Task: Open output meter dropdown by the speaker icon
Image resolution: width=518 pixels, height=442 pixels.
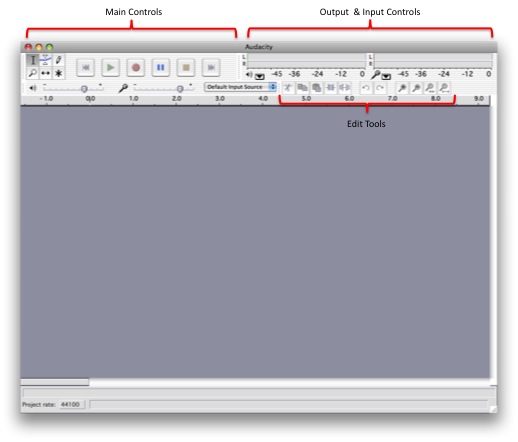Action: pyautogui.click(x=260, y=77)
